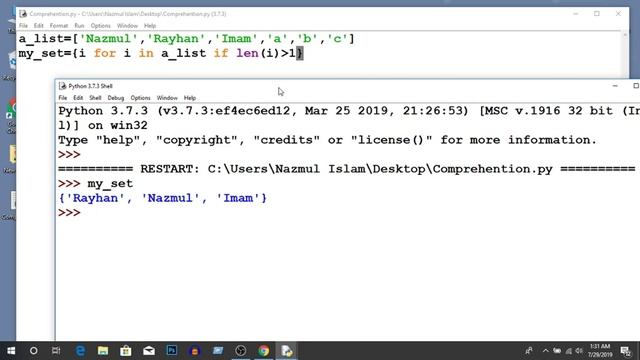Screen dimensions: 640x360
Task: Click the Comprehention.py editor window icon
Action: tap(23, 14)
